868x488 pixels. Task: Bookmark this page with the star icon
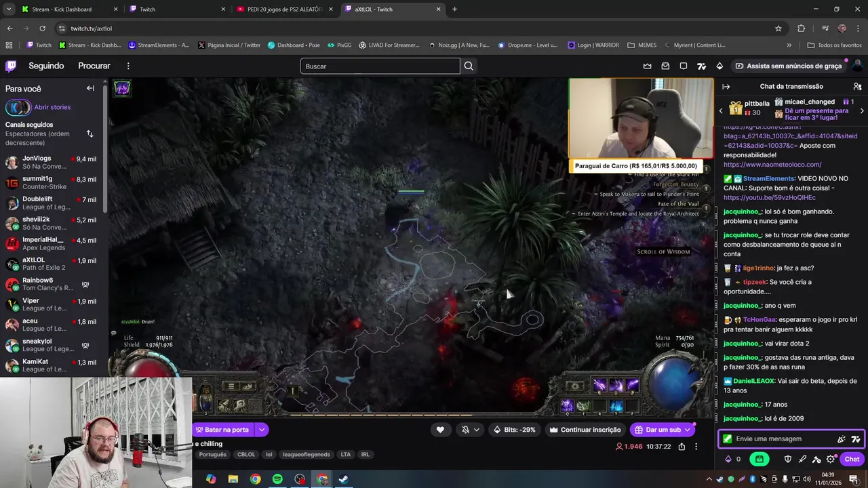tap(778, 28)
